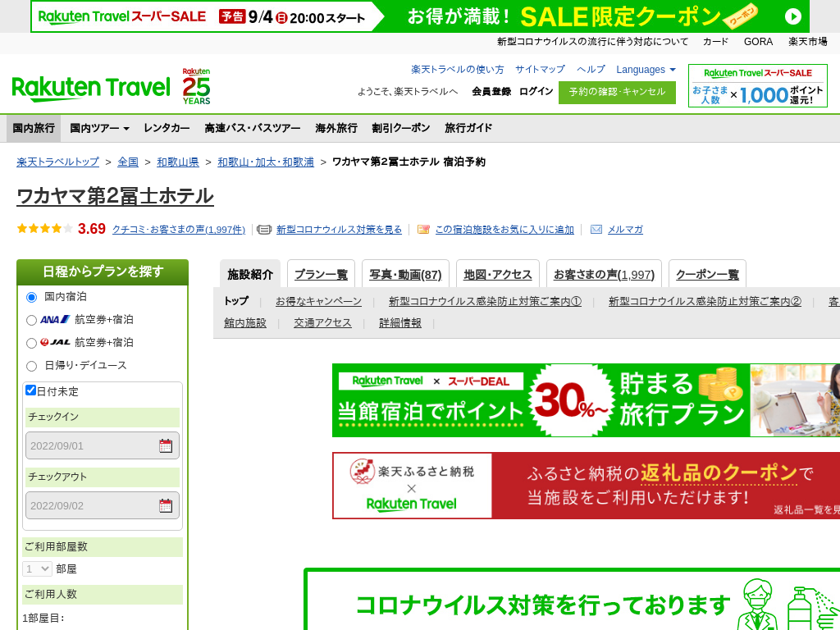Click the 和歌山・加太・和歌浦 breadcrumb link
840x630 pixels.
click(266, 162)
